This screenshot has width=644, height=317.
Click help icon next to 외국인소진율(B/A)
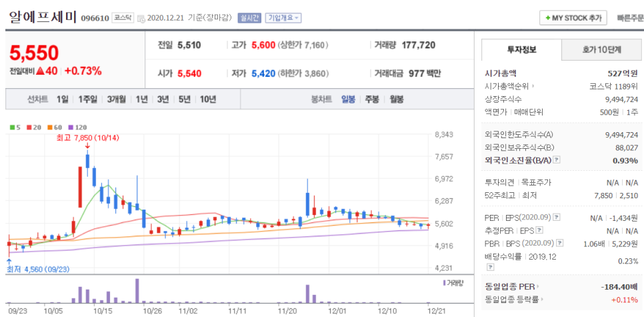point(556,160)
